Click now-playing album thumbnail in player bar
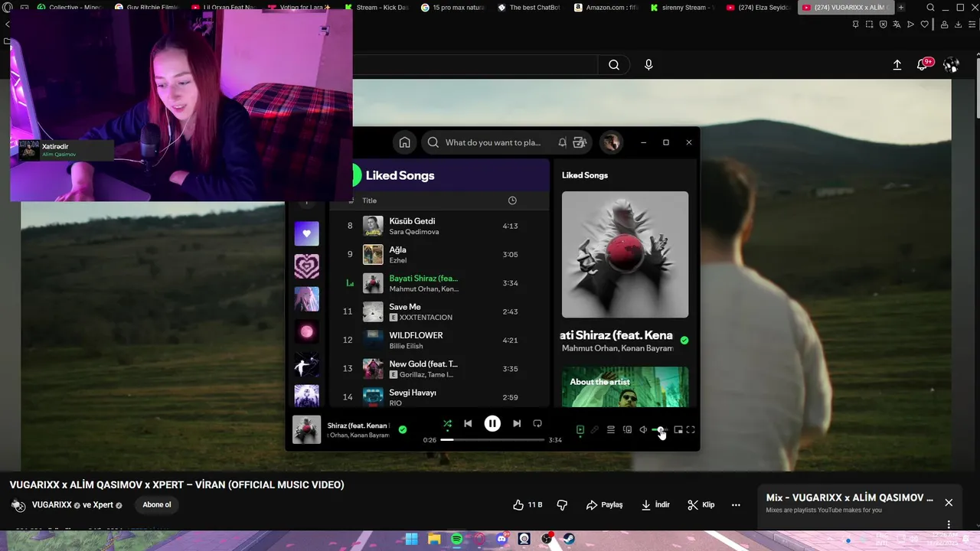The image size is (980, 551). point(306,430)
